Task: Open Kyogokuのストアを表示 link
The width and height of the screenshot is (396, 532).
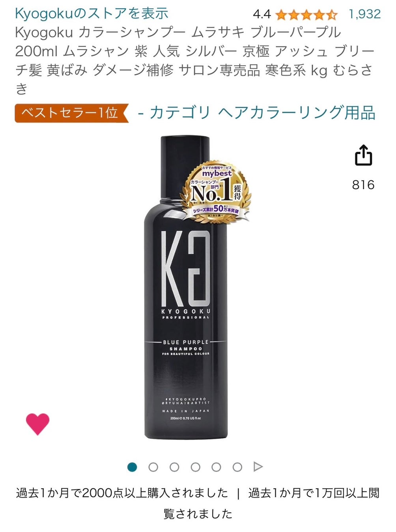Action: [92, 13]
